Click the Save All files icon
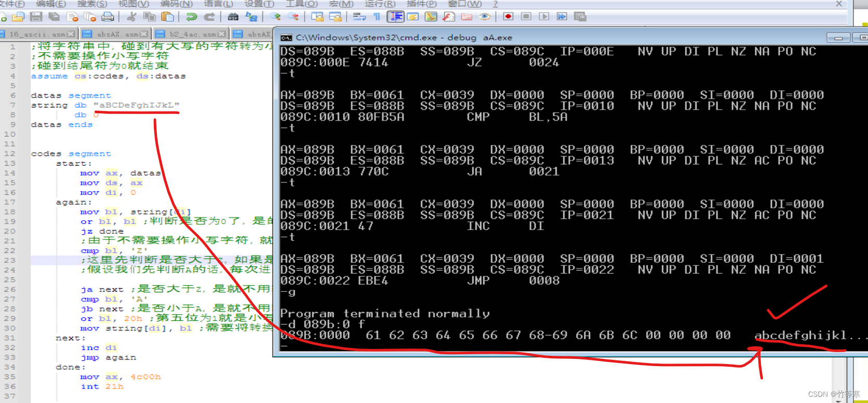The image size is (868, 403). (x=54, y=17)
